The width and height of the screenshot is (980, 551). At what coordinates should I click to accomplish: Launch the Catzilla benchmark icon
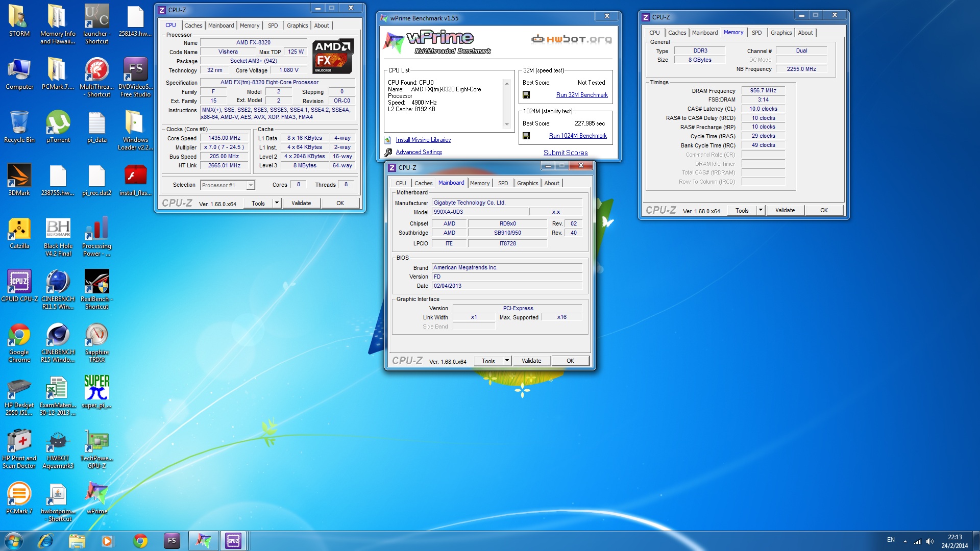click(19, 233)
